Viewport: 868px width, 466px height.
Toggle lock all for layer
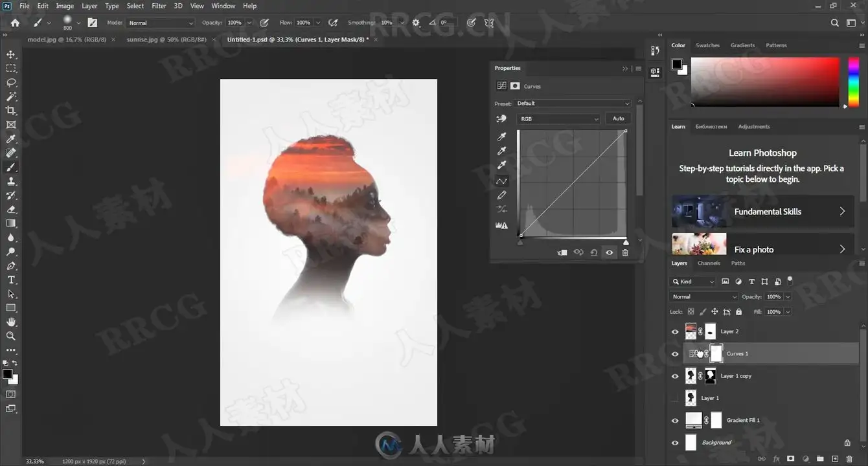pos(738,312)
